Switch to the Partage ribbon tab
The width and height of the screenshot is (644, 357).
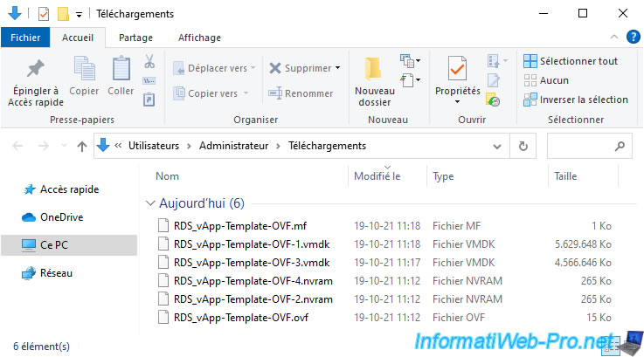coord(135,38)
